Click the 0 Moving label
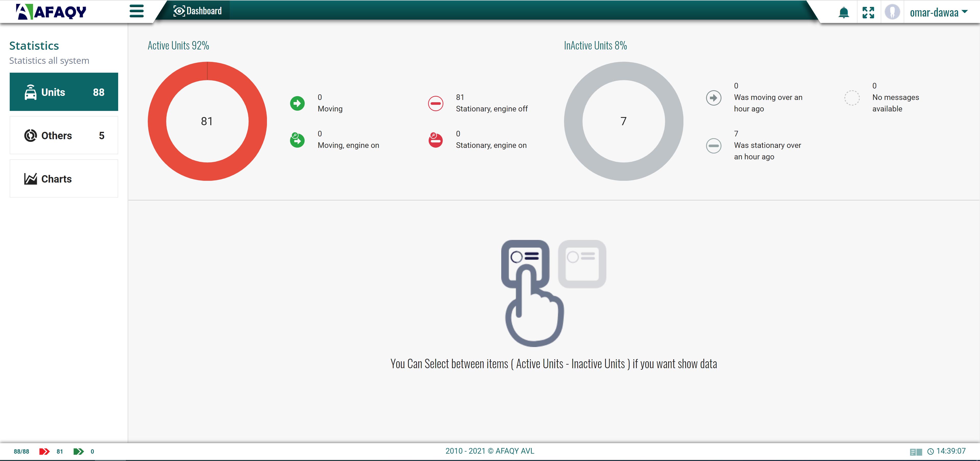Viewport: 980px width, 461px height. click(x=330, y=103)
